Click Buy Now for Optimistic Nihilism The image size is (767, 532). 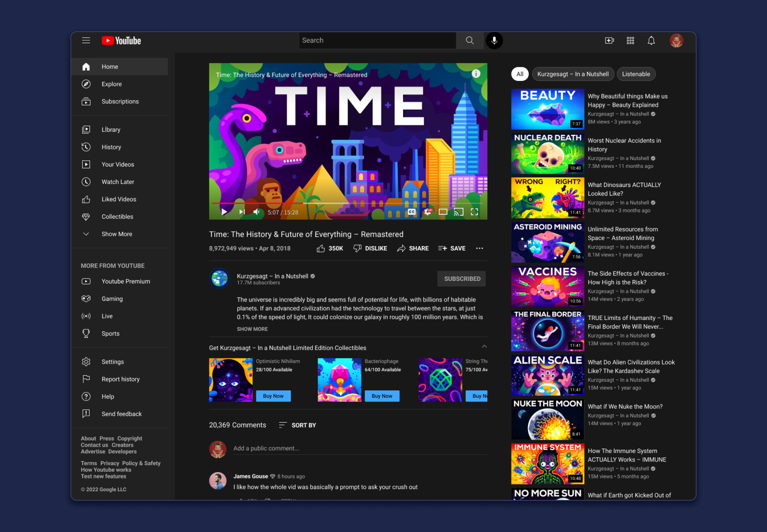click(273, 396)
